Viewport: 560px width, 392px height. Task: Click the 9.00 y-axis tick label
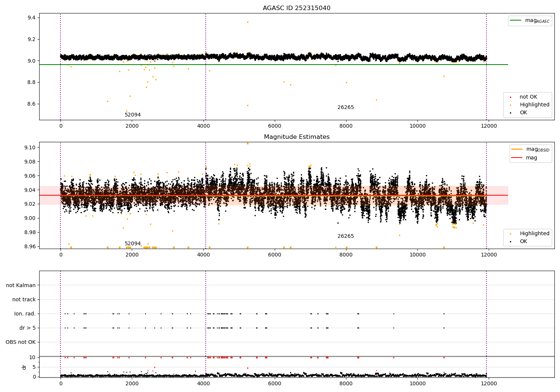pyautogui.click(x=29, y=218)
